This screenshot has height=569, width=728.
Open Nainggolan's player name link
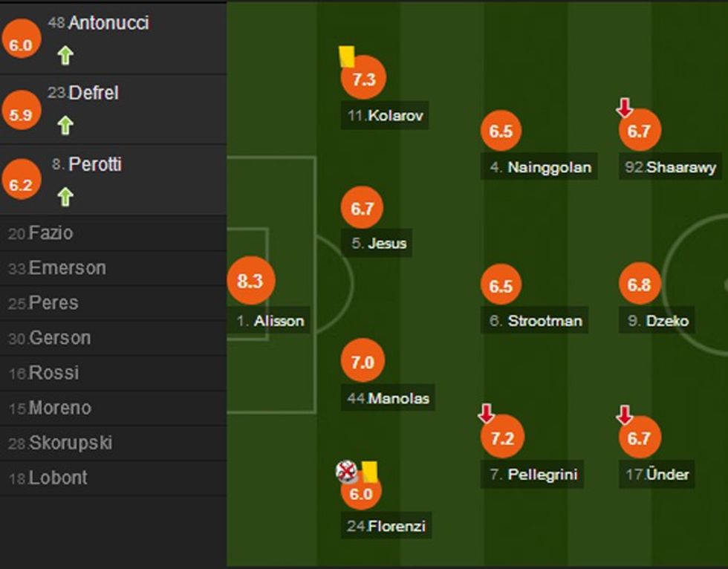point(549,167)
